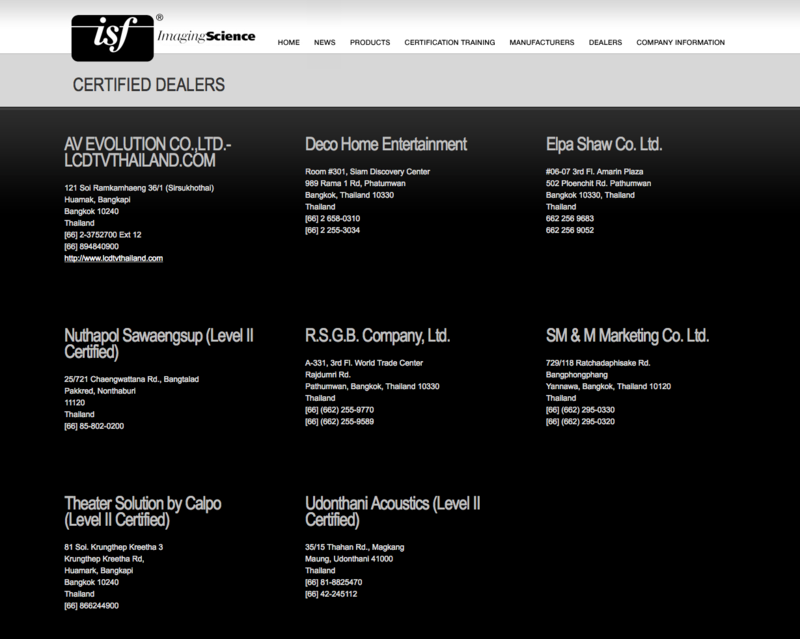Select the Elpa Shaw Co. Ltd. heading
Image resolution: width=800 pixels, height=639 pixels.
click(604, 144)
